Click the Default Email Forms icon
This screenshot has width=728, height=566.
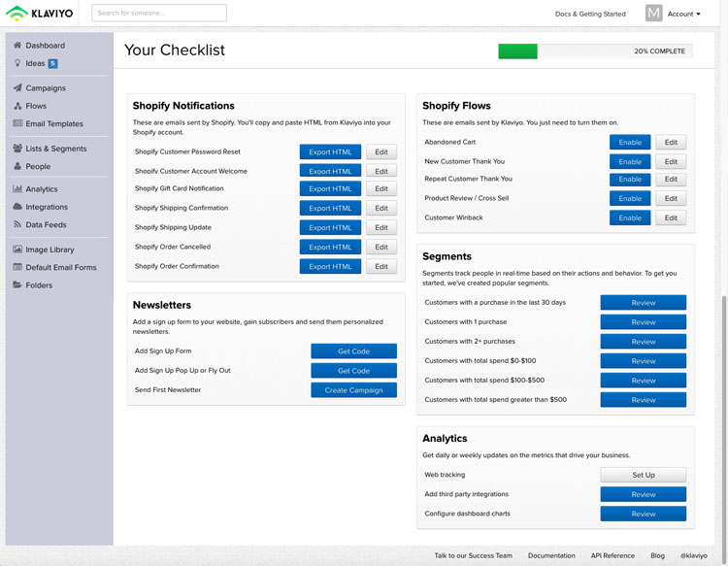[17, 267]
